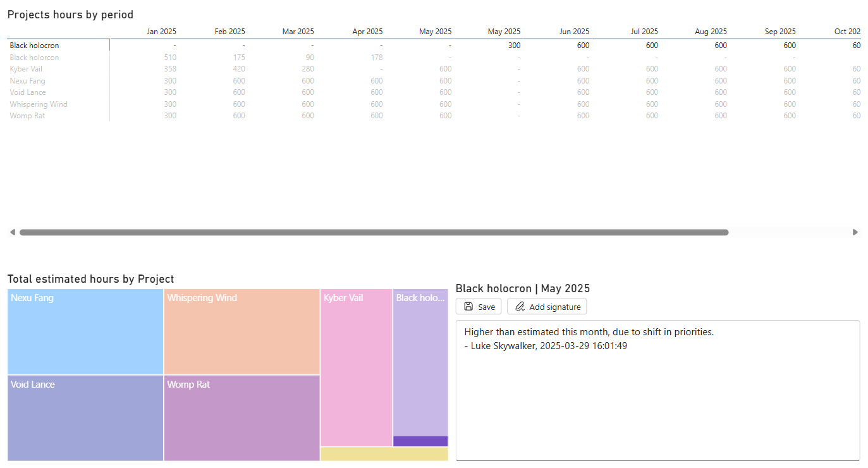The image size is (868, 468).
Task: Select the yellow tile at the treemap bottom
Action: tap(384, 454)
